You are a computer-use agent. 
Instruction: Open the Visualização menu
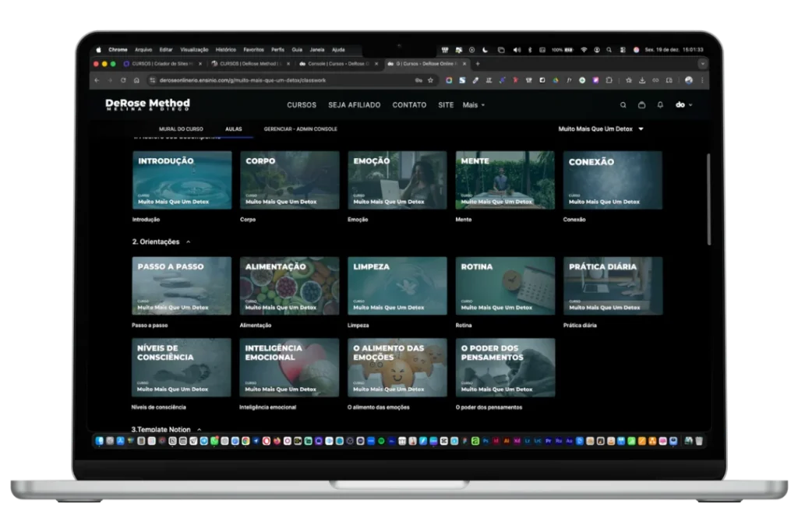[194, 50]
